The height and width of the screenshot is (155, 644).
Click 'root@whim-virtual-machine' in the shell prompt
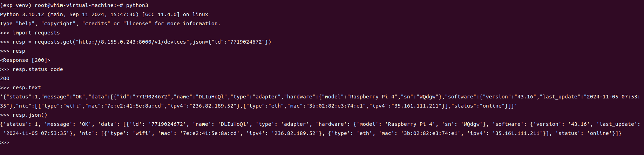(x=74, y=5)
